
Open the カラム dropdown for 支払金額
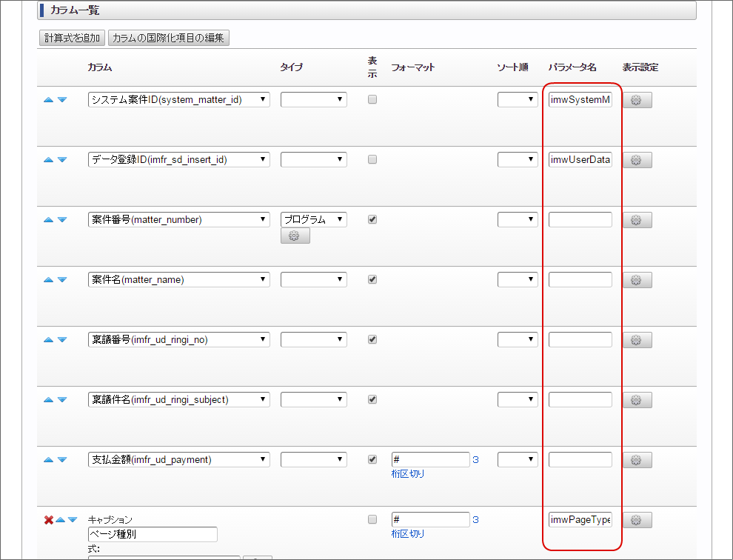click(178, 459)
